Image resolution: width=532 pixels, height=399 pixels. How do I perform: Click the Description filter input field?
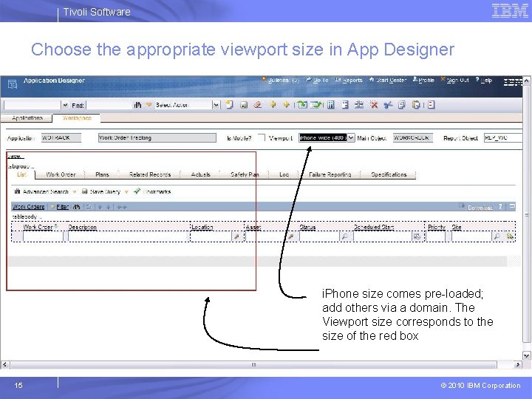(129, 236)
